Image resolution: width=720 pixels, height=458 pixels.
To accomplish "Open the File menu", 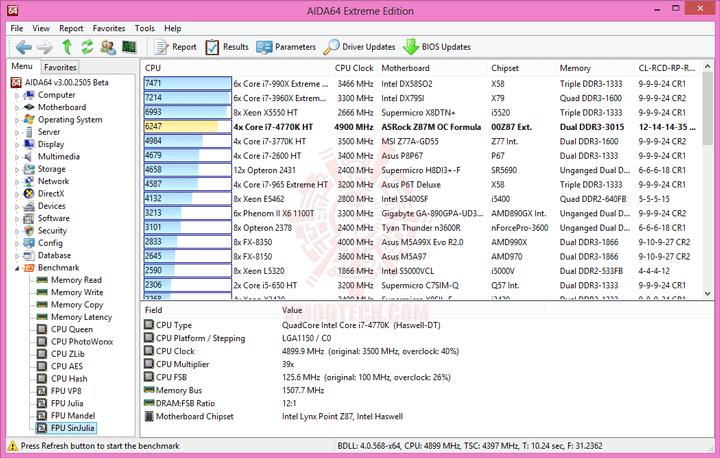I will coord(17,28).
